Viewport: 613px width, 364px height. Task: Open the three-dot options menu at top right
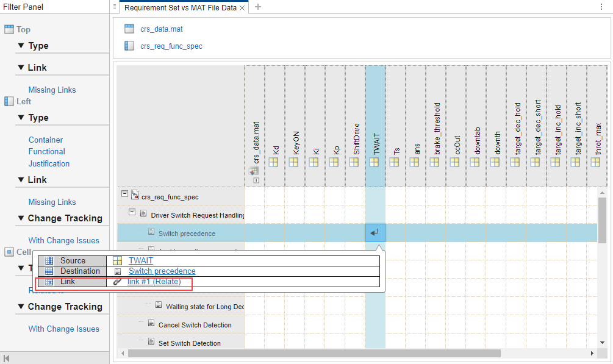601,7
